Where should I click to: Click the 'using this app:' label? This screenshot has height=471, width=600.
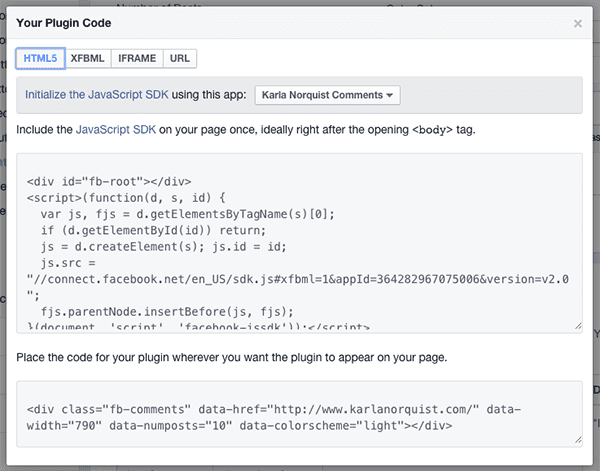tap(209, 95)
